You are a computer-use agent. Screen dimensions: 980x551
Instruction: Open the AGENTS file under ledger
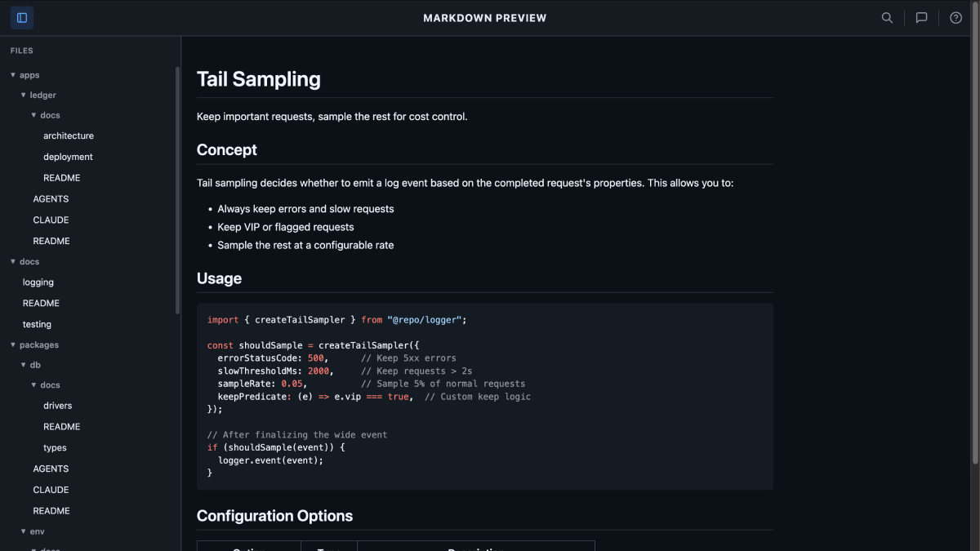[x=51, y=199]
